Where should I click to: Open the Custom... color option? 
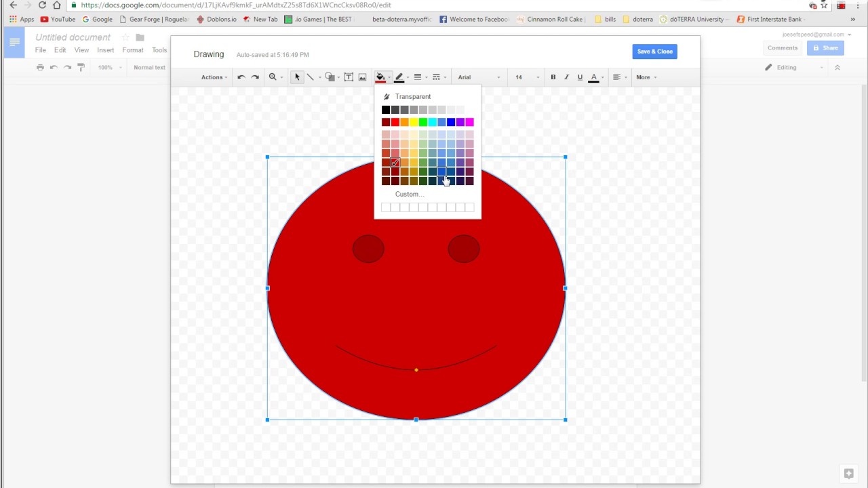coord(409,194)
